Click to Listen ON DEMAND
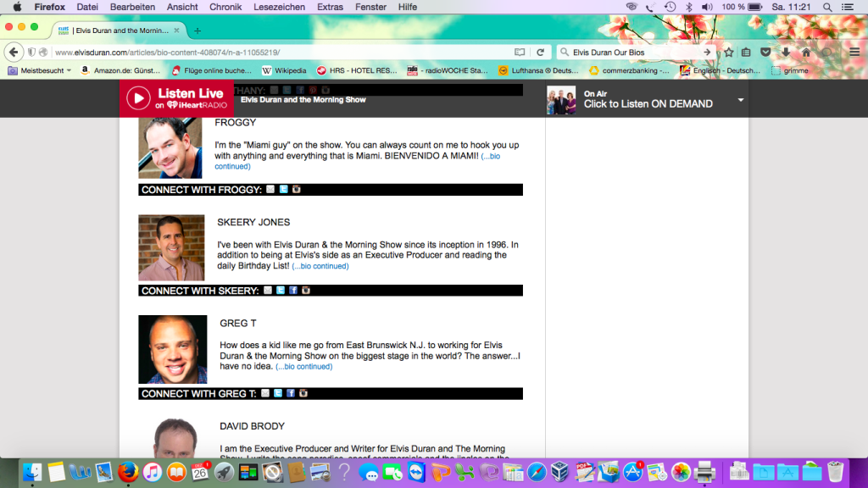The height and width of the screenshot is (488, 868). point(648,104)
